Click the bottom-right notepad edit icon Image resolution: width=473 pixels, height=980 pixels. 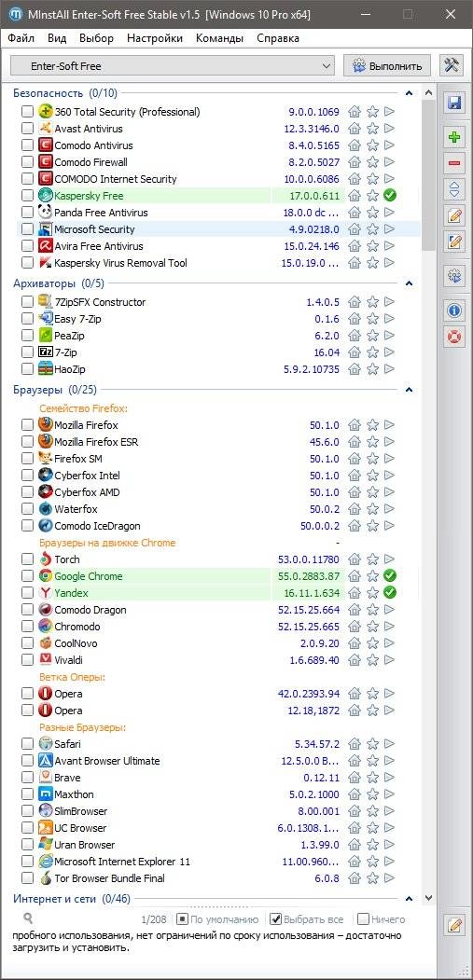click(x=454, y=925)
